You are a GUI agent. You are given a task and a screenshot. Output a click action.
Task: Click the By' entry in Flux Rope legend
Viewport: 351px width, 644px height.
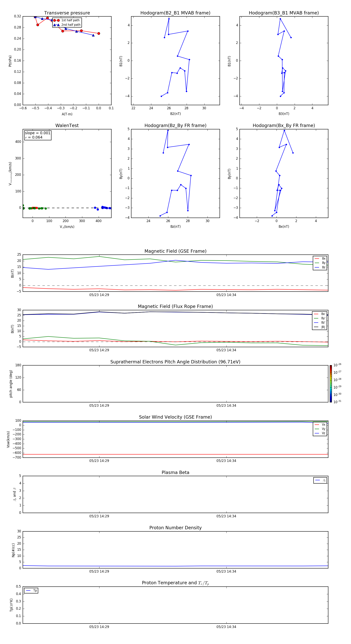320,318
